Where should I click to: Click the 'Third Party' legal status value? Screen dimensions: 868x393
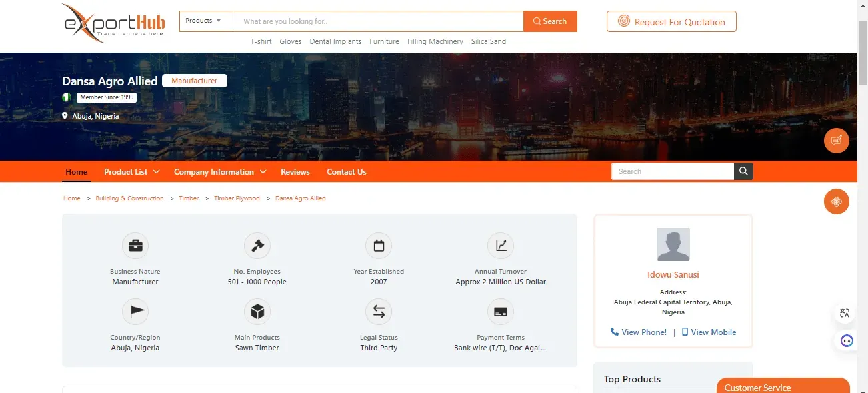pyautogui.click(x=379, y=348)
